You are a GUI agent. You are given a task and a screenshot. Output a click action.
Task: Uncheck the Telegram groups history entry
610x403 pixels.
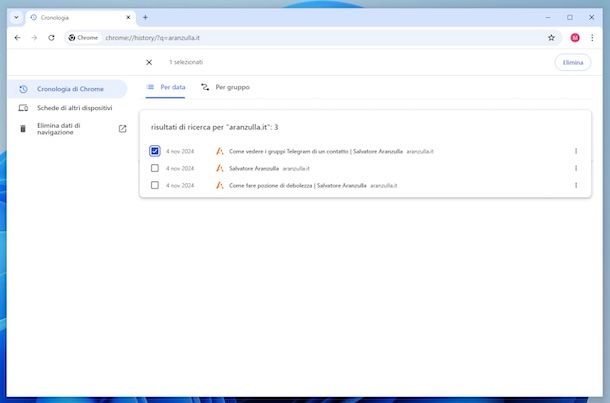coord(155,151)
